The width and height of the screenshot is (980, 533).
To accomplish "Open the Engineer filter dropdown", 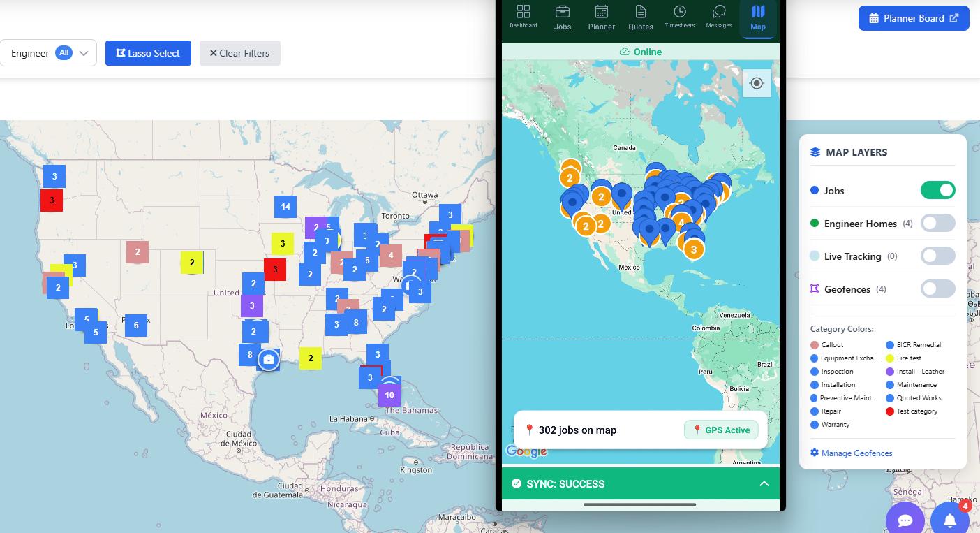I will point(48,53).
